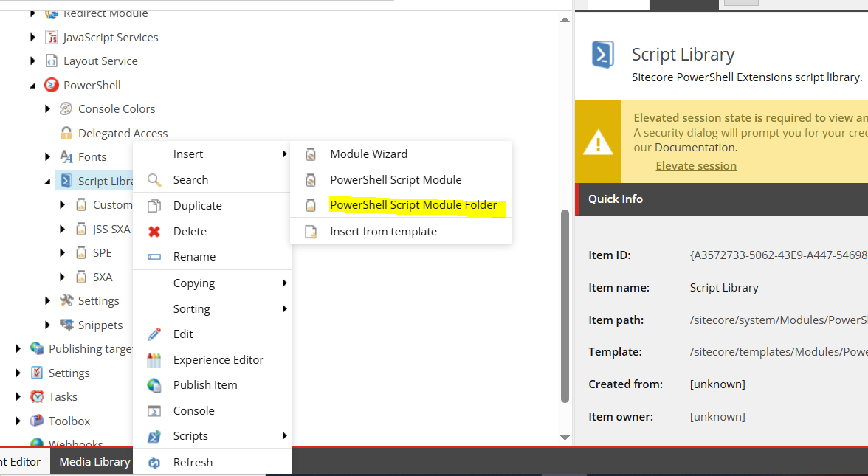
Task: Click the Console icon in context menu
Action: 154,410
